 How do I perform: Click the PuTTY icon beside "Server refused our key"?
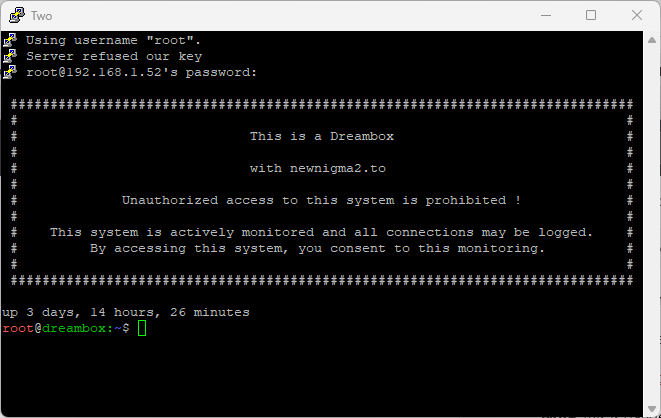point(10,56)
